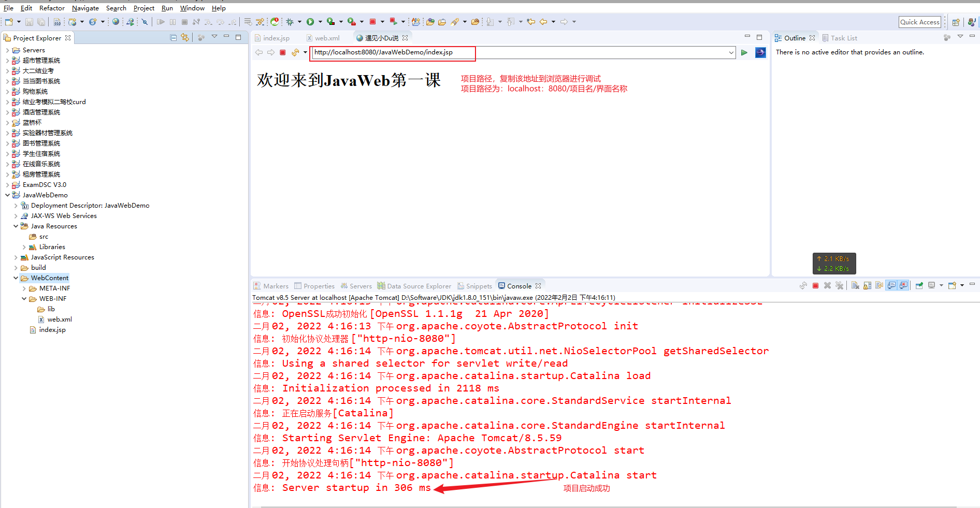Viewport: 980px width, 508px height.
Task: Switch to the Servers view tab
Action: (356, 286)
